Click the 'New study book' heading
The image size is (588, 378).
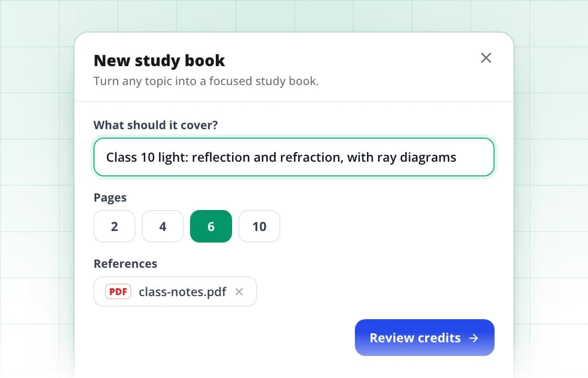tap(160, 60)
